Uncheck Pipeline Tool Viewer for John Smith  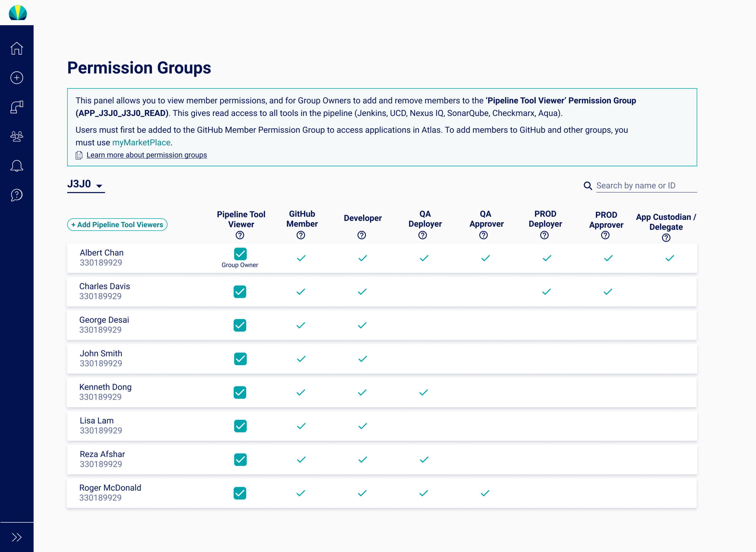[x=240, y=359]
